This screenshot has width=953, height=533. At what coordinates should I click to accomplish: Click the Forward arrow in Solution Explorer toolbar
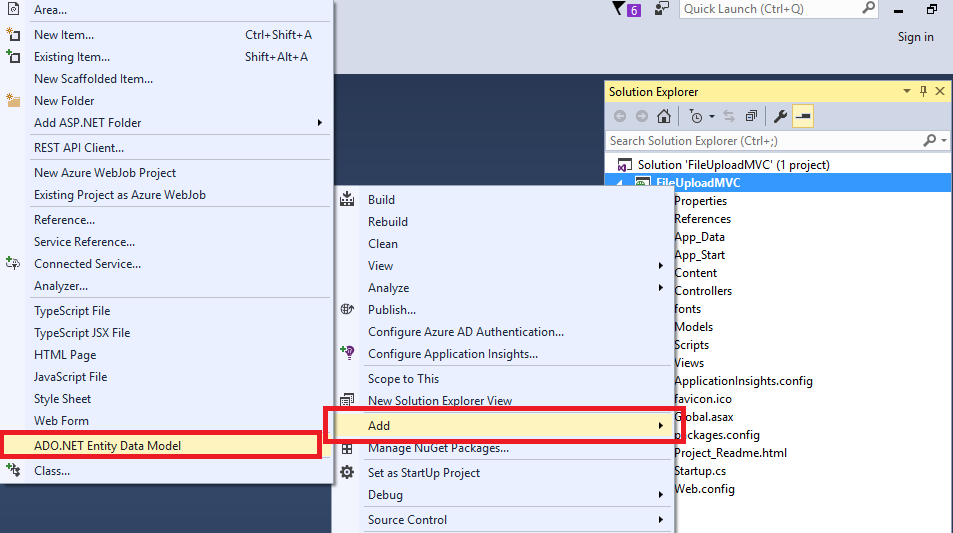[642, 116]
